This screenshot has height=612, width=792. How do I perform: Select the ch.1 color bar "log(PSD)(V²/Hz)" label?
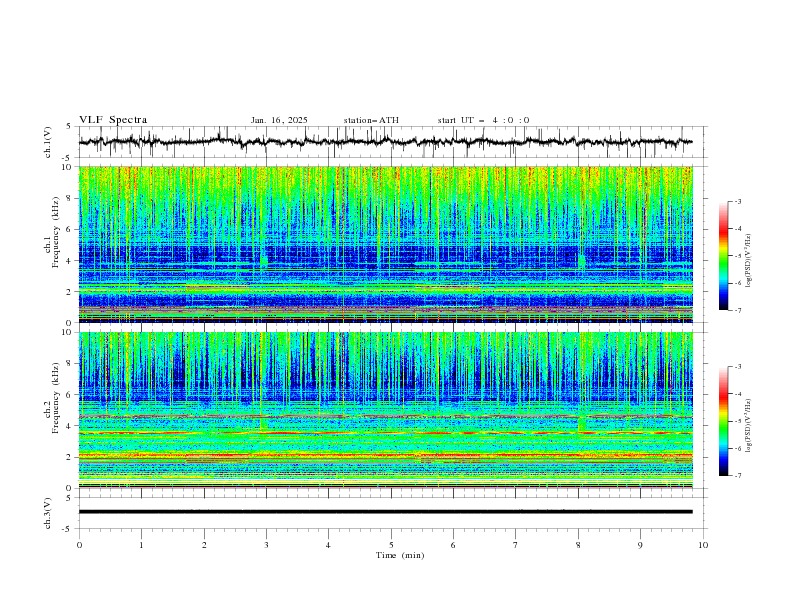tap(749, 261)
